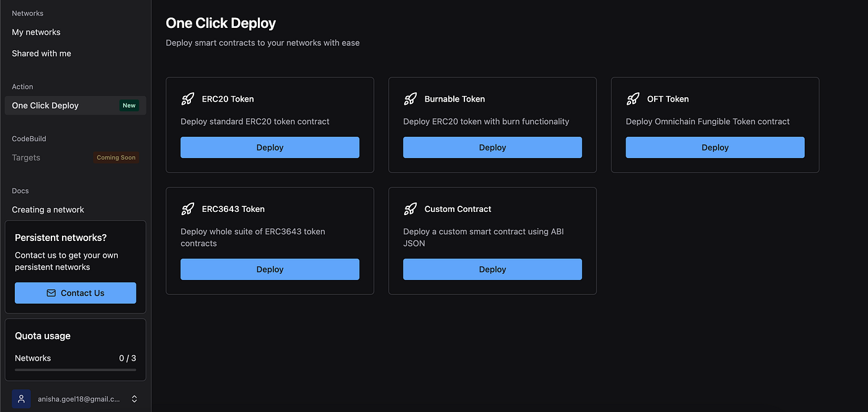This screenshot has height=412, width=868.
Task: Click 'Deploy a custom smart contract using ABI JSON'
Action: (484, 237)
